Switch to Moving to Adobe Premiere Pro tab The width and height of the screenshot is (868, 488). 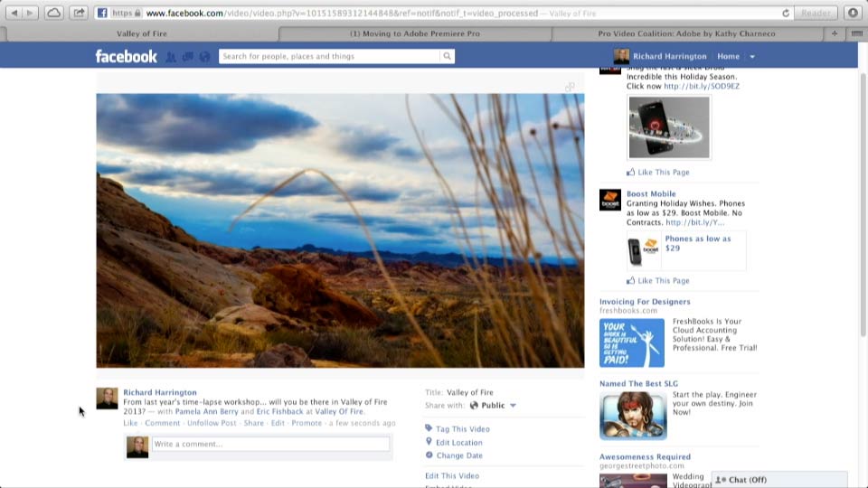pos(415,33)
